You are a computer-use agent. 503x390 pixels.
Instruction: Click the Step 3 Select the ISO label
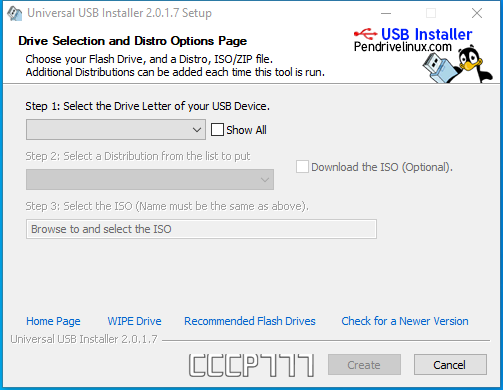167,206
